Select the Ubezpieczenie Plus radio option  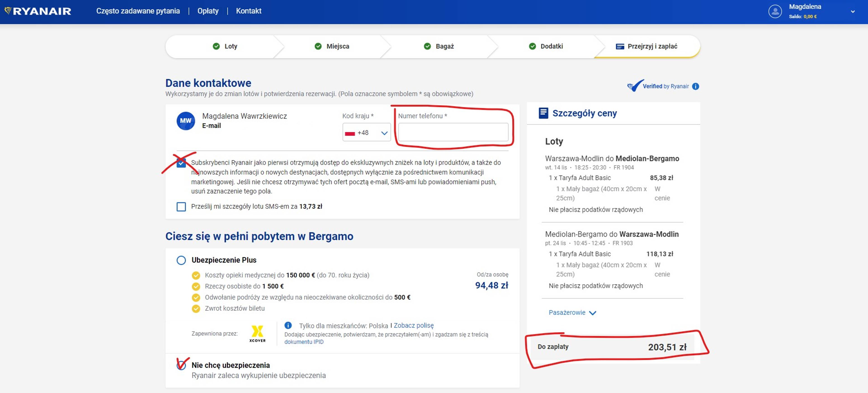coord(181,260)
